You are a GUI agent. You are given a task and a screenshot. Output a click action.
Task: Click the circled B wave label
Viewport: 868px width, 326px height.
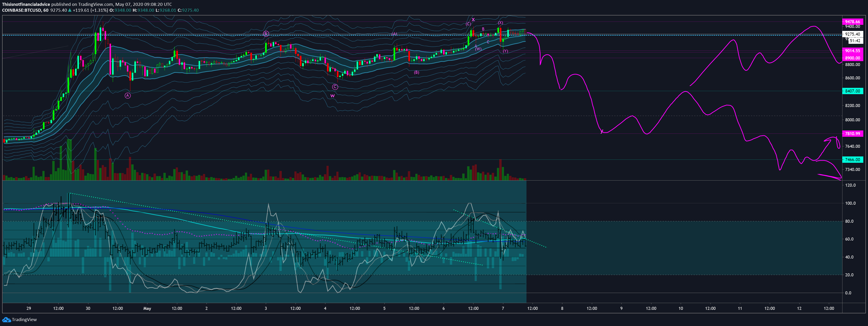[x=266, y=34]
